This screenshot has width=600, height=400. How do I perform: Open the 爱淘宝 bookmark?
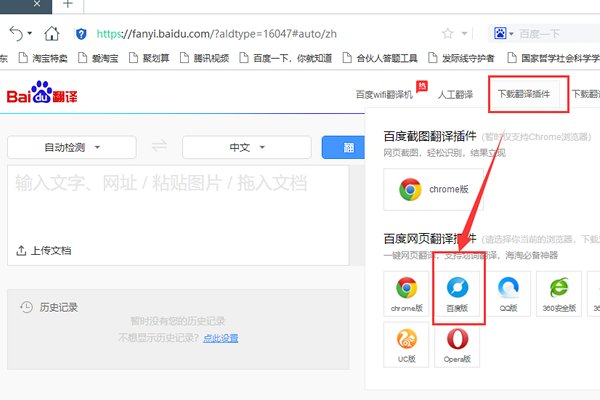click(x=98, y=58)
